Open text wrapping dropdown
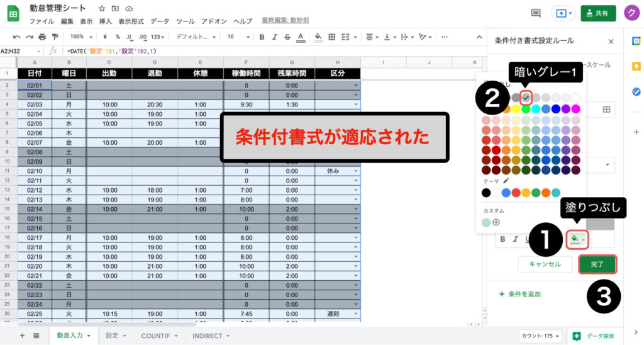Screen dimensions: 644x345 coord(407,37)
